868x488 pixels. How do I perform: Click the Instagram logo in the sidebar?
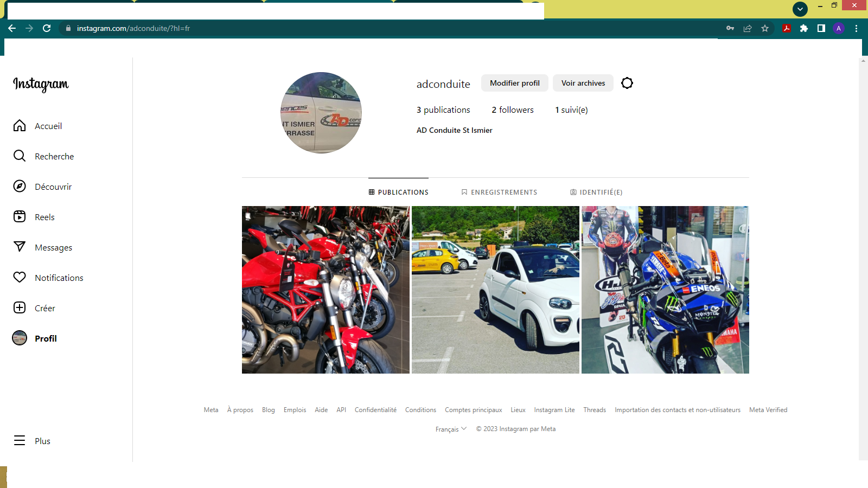tap(41, 84)
